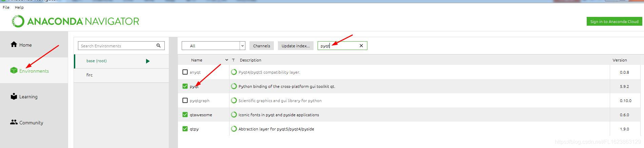Click the anyqt package name
The width and height of the screenshot is (644, 148).
pyautogui.click(x=195, y=72)
